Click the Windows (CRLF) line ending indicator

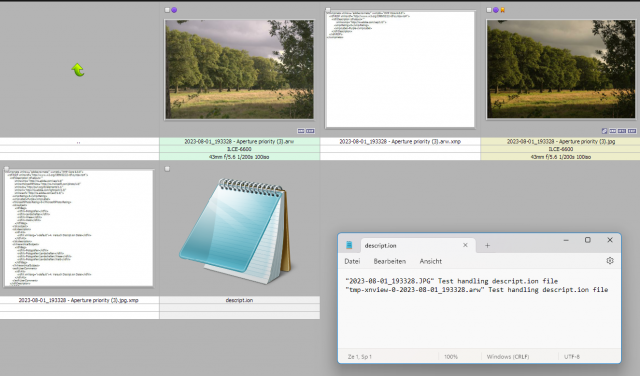click(508, 356)
